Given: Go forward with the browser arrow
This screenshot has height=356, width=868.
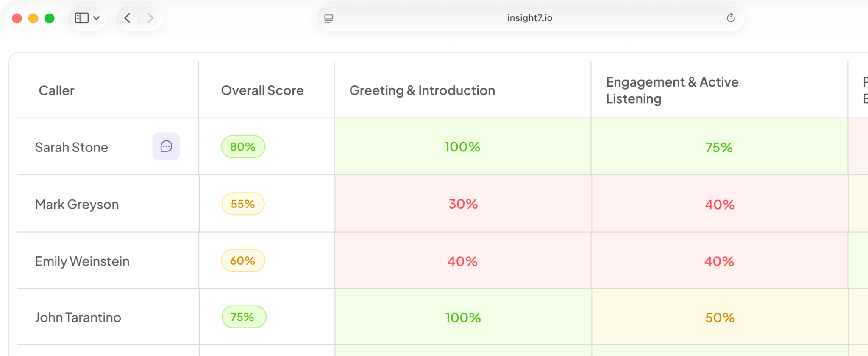Looking at the screenshot, I should pos(150,18).
